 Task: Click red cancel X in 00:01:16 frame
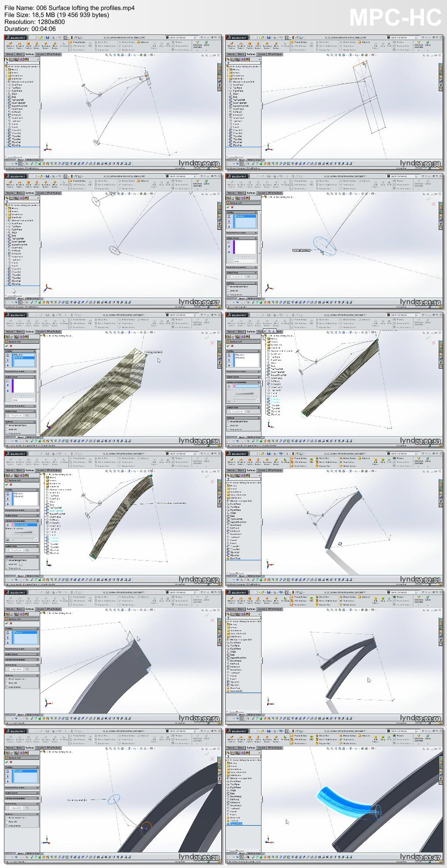click(232, 208)
